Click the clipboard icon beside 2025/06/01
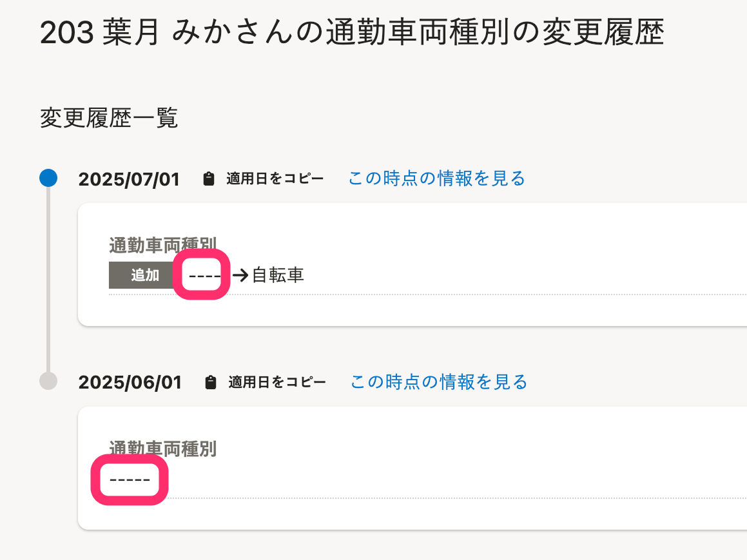This screenshot has height=560, width=747. pos(210,383)
